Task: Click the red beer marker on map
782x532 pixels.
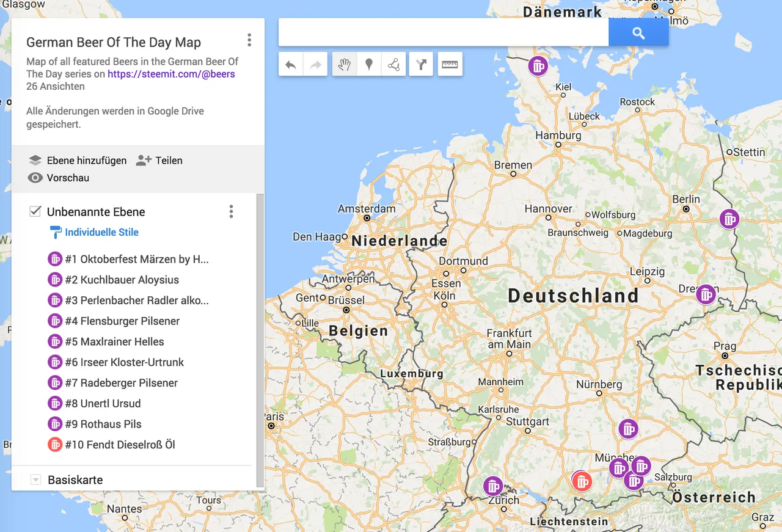Action: (582, 481)
